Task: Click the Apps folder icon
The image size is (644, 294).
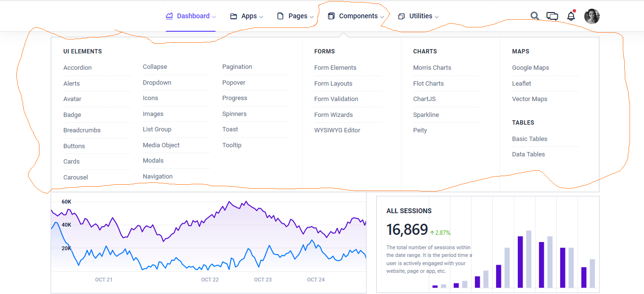Action: click(x=234, y=16)
